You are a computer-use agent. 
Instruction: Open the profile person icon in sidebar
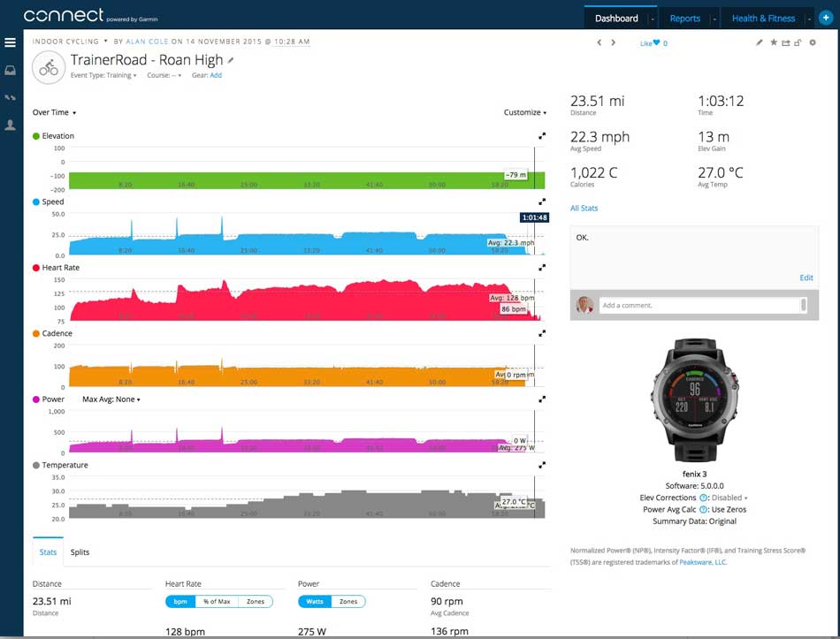pos(11,125)
